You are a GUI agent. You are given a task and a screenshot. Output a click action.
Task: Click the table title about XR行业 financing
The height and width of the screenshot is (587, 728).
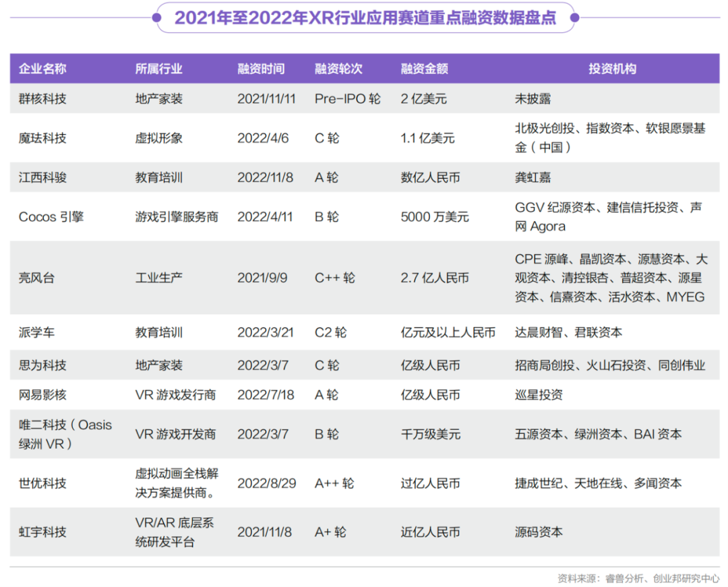point(365,18)
